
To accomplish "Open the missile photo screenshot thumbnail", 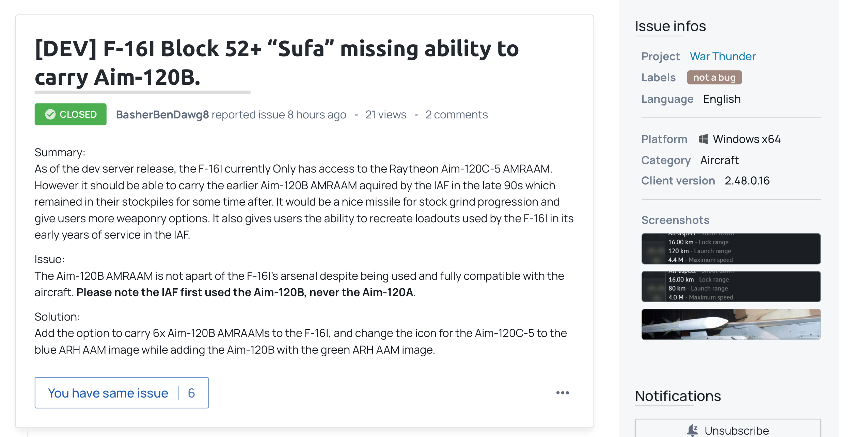I will click(731, 324).
